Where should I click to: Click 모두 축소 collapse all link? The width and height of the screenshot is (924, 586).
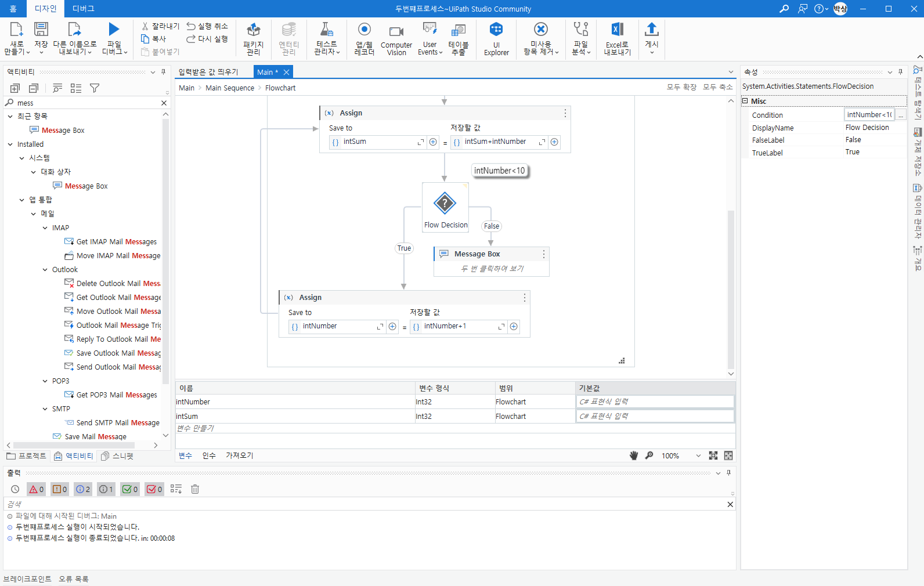coord(718,87)
